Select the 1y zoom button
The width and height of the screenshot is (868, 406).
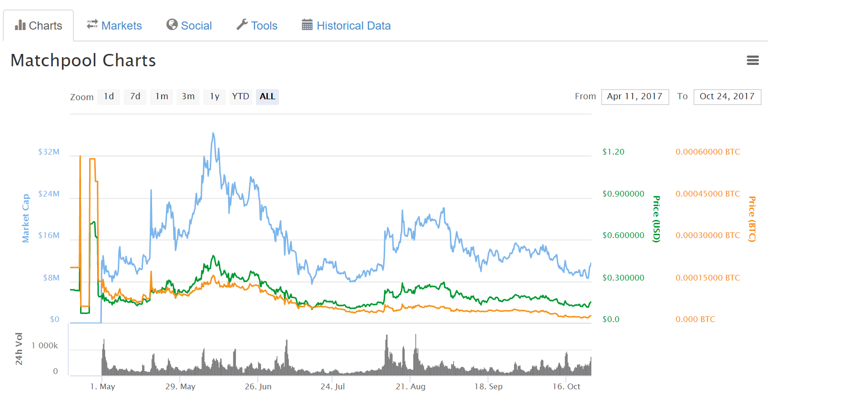(214, 97)
